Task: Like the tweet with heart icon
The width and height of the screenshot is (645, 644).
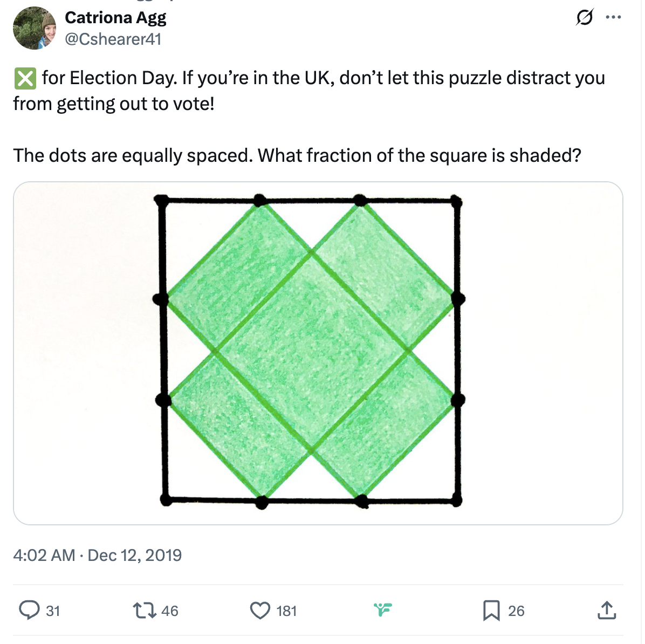Action: [260, 611]
